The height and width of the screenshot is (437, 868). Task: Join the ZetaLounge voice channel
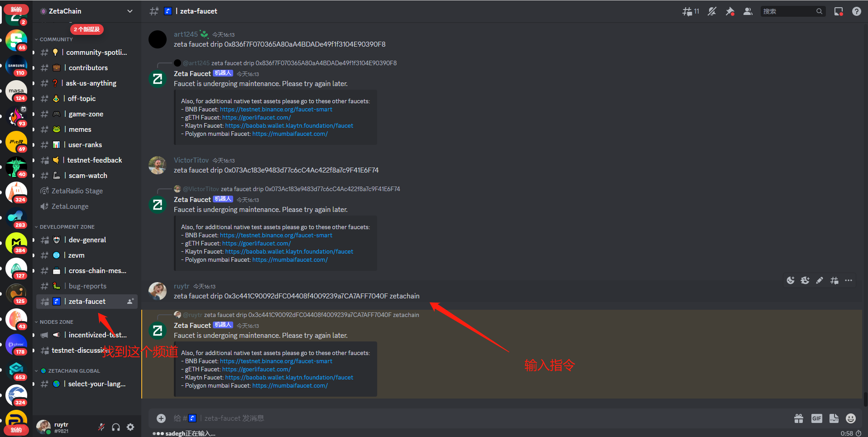[x=86, y=206]
